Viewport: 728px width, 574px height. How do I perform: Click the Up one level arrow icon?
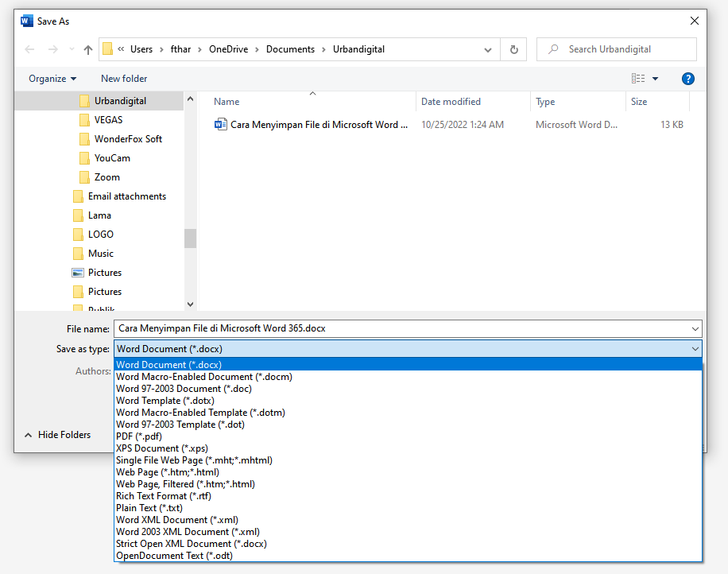pos(88,49)
